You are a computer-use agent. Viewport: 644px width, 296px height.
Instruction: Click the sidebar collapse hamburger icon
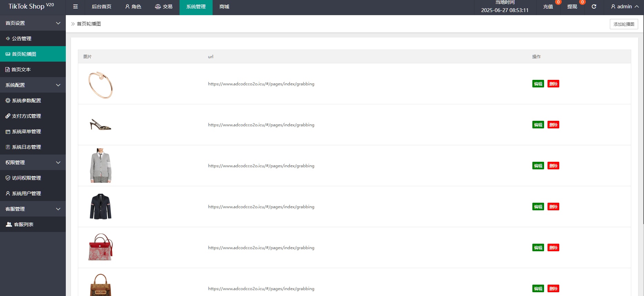pyautogui.click(x=75, y=7)
